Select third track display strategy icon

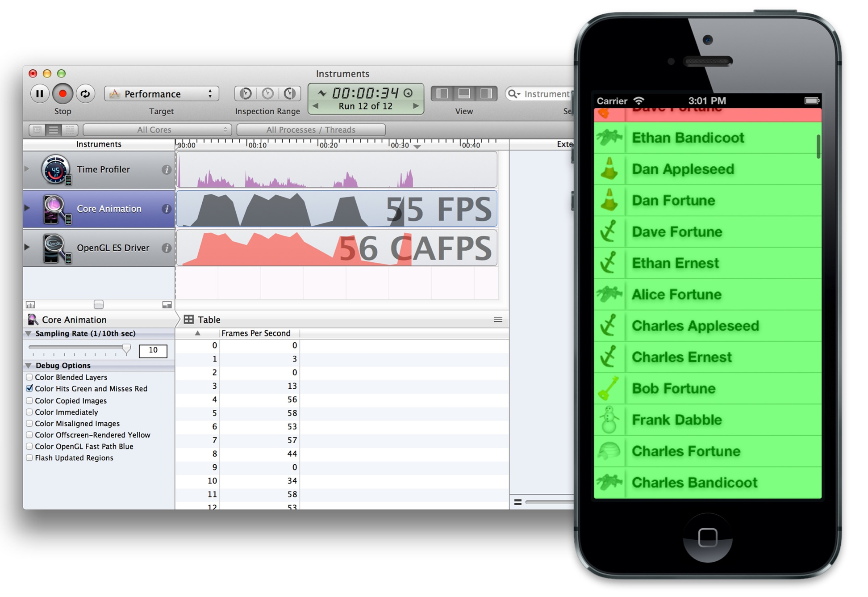[x=70, y=130]
